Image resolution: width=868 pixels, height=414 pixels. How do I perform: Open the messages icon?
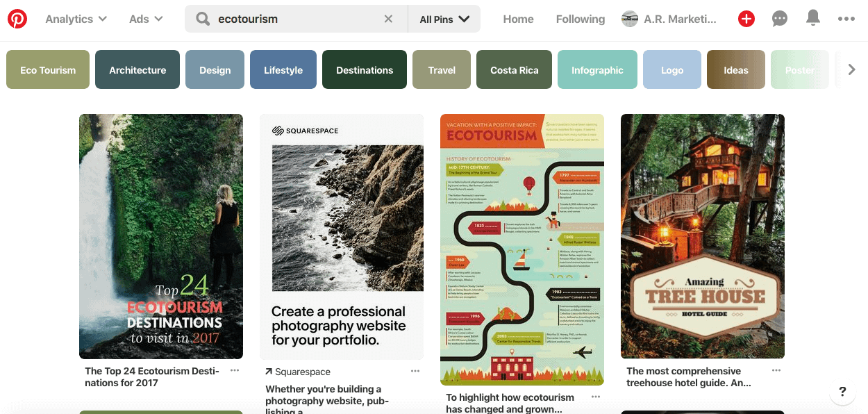779,19
